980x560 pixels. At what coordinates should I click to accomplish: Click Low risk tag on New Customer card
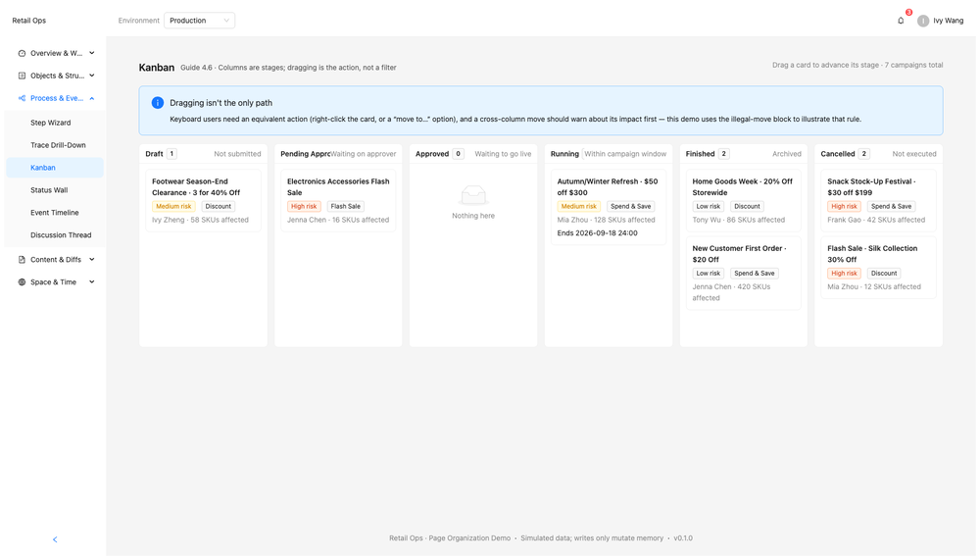(709, 274)
